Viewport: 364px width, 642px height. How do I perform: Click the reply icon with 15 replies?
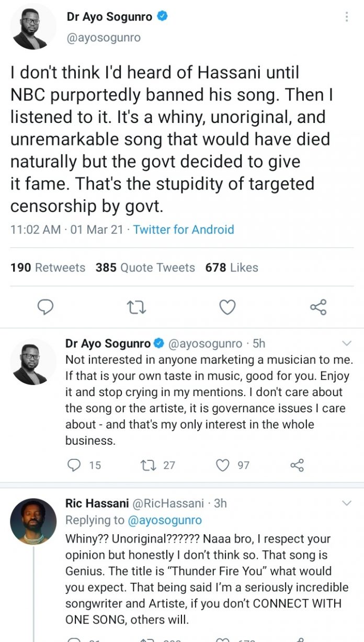[75, 465]
